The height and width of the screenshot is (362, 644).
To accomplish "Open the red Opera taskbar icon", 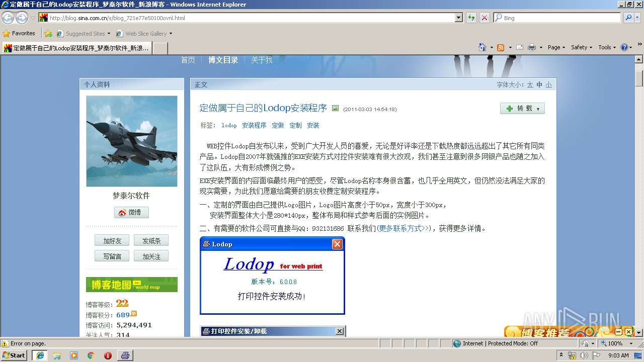I will coord(108,355).
